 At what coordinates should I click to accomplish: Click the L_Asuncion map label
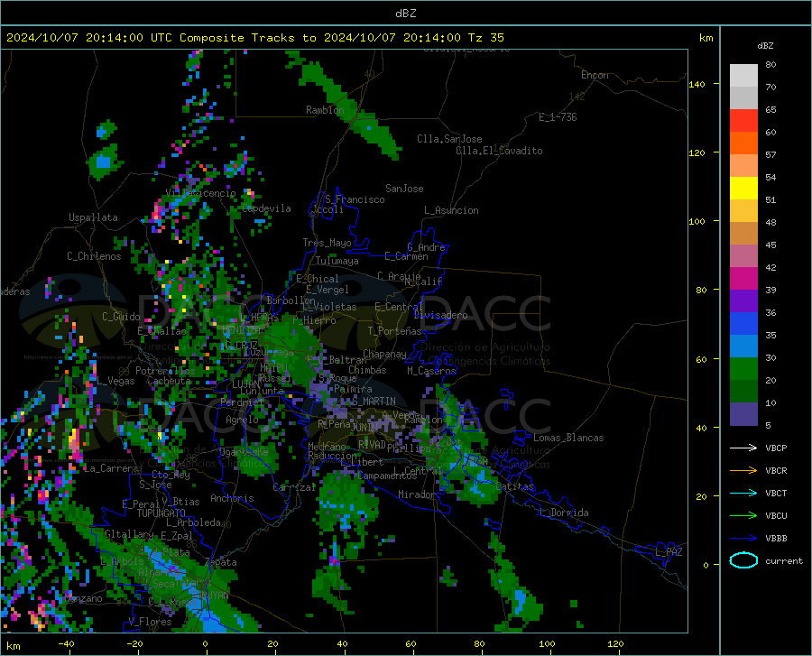coord(451,211)
